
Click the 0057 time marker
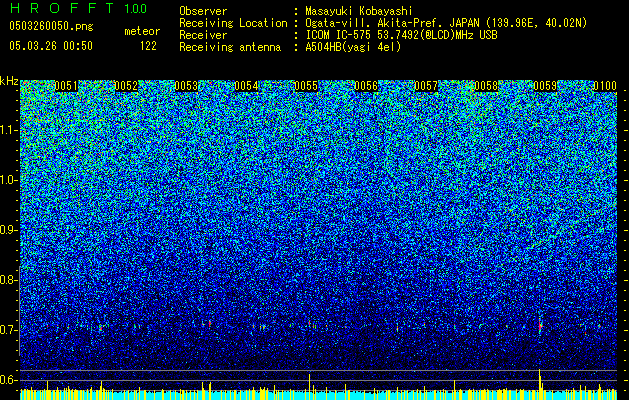[426, 86]
